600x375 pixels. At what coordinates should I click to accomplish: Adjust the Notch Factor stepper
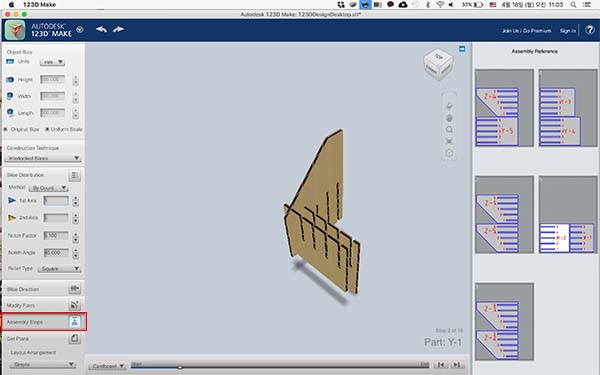point(75,237)
